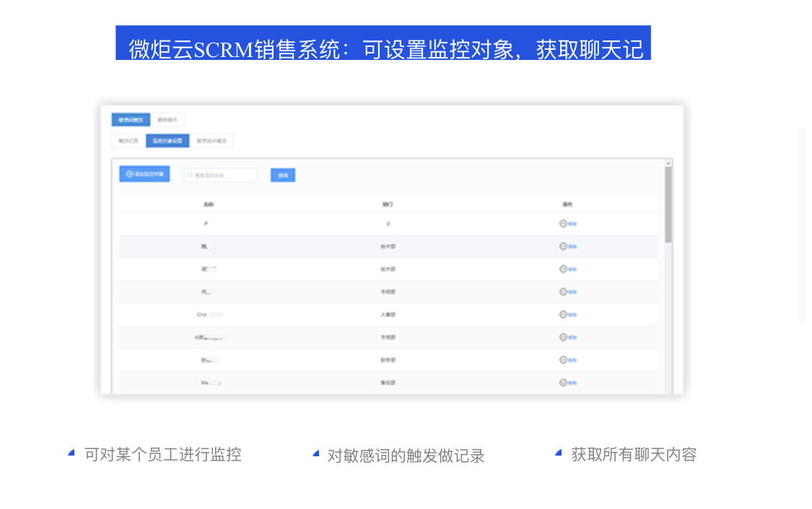The width and height of the screenshot is (812, 509).
Task: Click the caption 对敏感词的触发做记录
Action: (406, 456)
